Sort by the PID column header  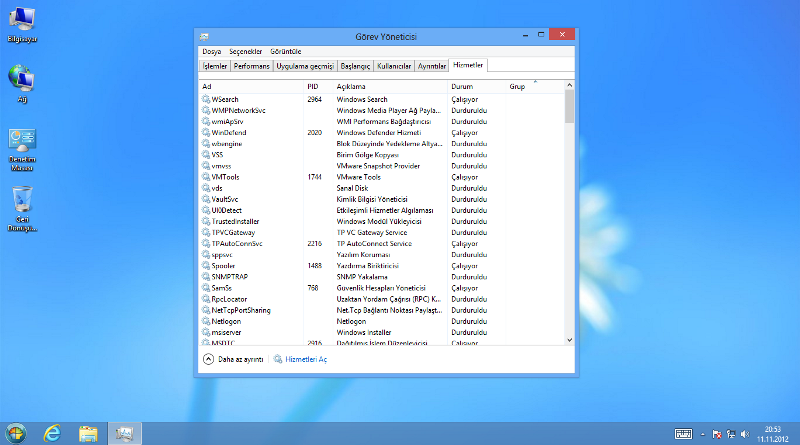tap(318, 86)
